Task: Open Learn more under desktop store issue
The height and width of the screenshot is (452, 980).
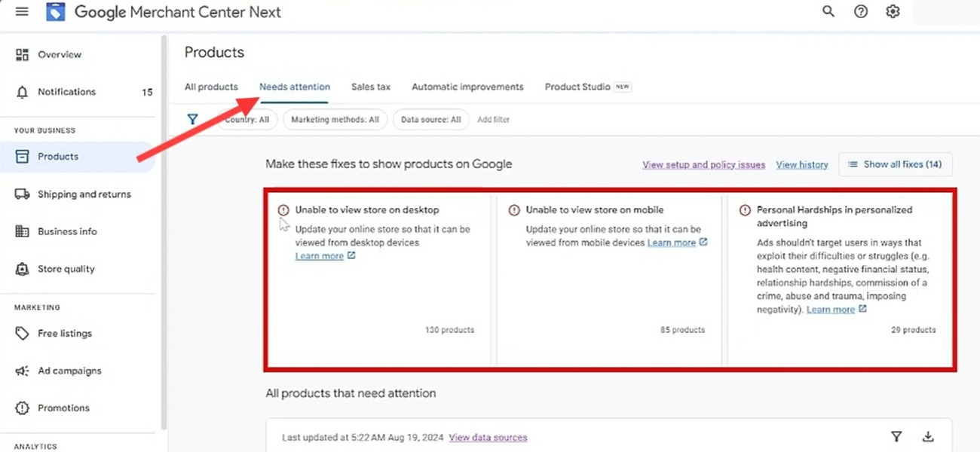Action: point(320,256)
